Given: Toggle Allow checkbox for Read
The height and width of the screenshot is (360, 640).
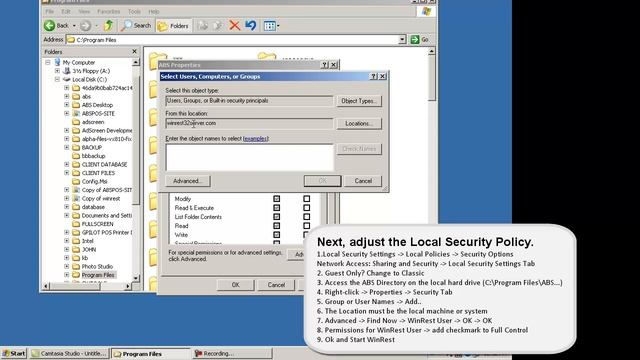Looking at the screenshot, I should pyautogui.click(x=277, y=226).
